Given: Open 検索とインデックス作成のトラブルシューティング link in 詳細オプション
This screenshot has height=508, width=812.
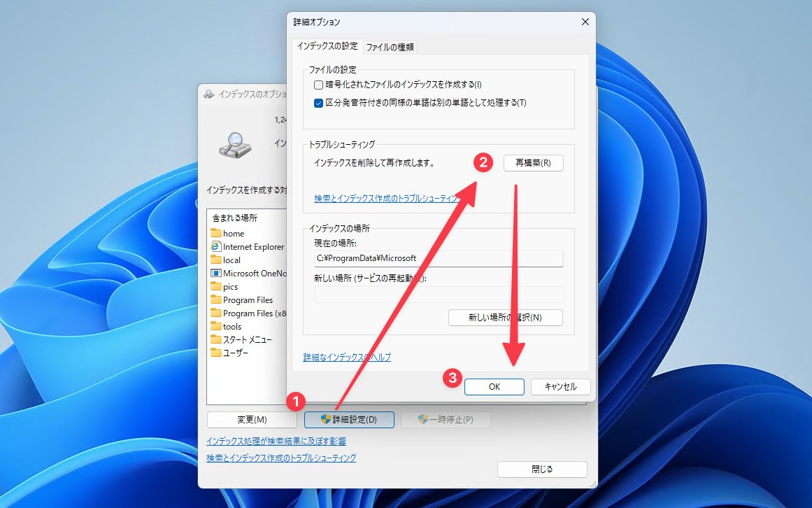Looking at the screenshot, I should 386,198.
